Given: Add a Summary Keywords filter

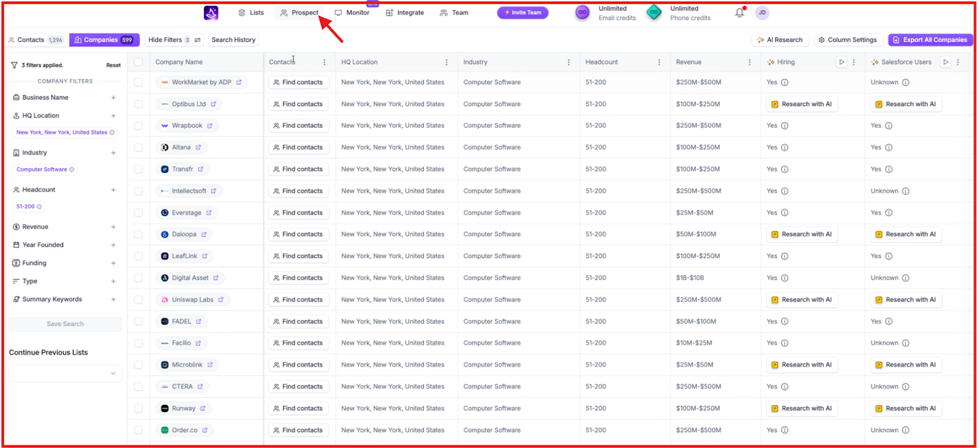Looking at the screenshot, I should [113, 300].
